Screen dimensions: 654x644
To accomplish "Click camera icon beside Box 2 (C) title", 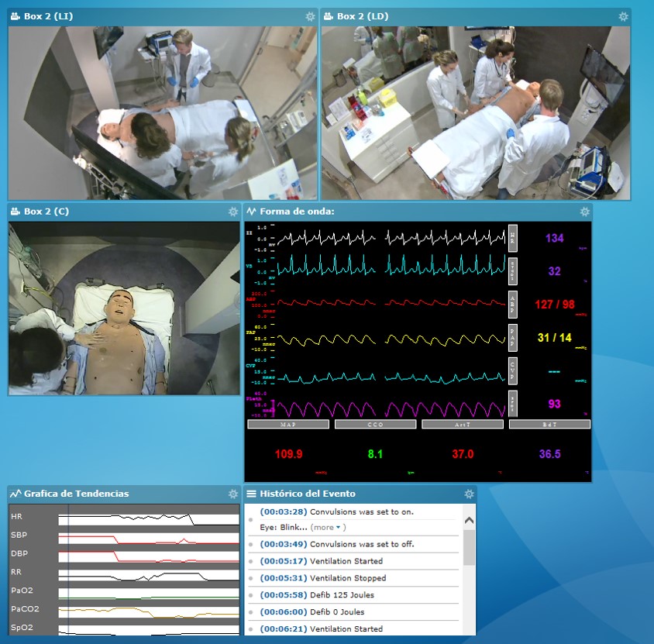I will pyautogui.click(x=15, y=212).
